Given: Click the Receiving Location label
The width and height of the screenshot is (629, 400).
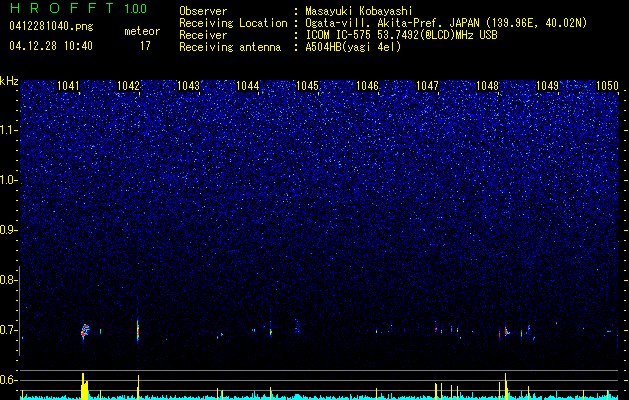Looking at the screenshot, I should point(233,23).
